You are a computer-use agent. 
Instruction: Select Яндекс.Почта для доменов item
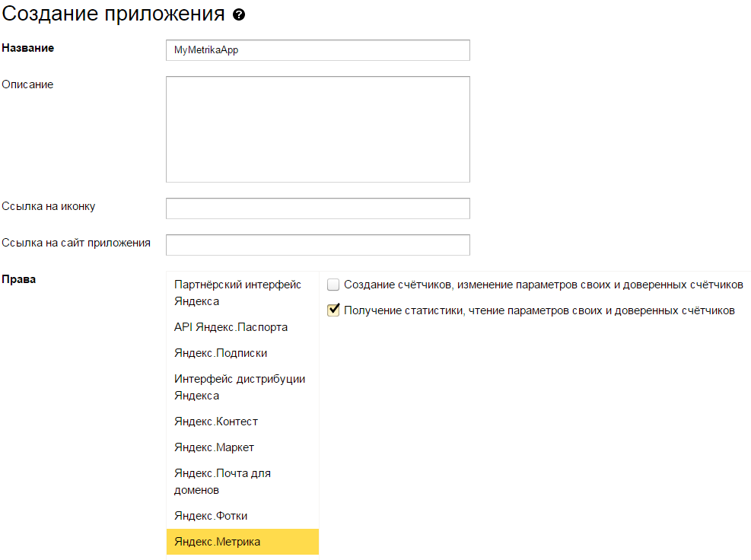point(222,482)
